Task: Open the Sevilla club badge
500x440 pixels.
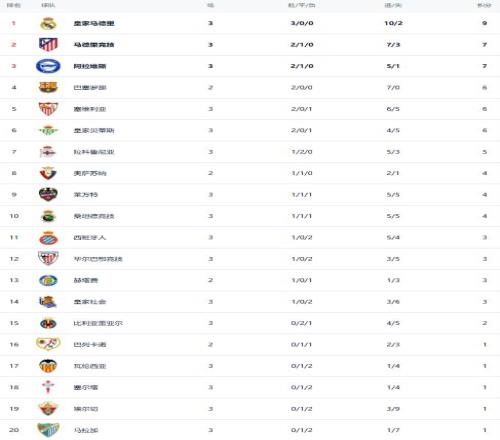Action: (x=48, y=109)
